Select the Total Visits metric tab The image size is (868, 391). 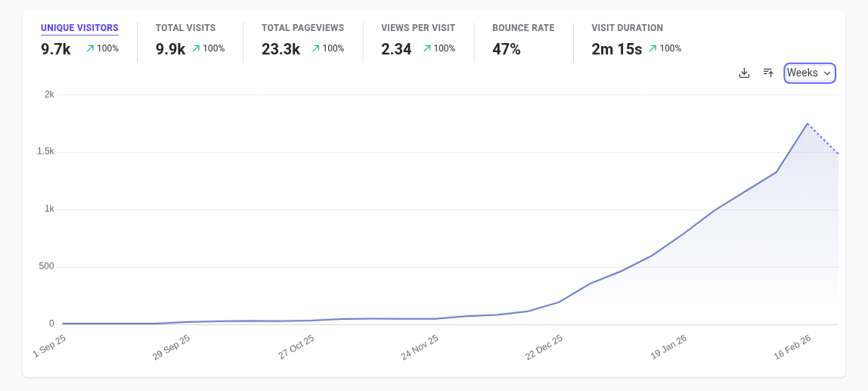(x=185, y=28)
